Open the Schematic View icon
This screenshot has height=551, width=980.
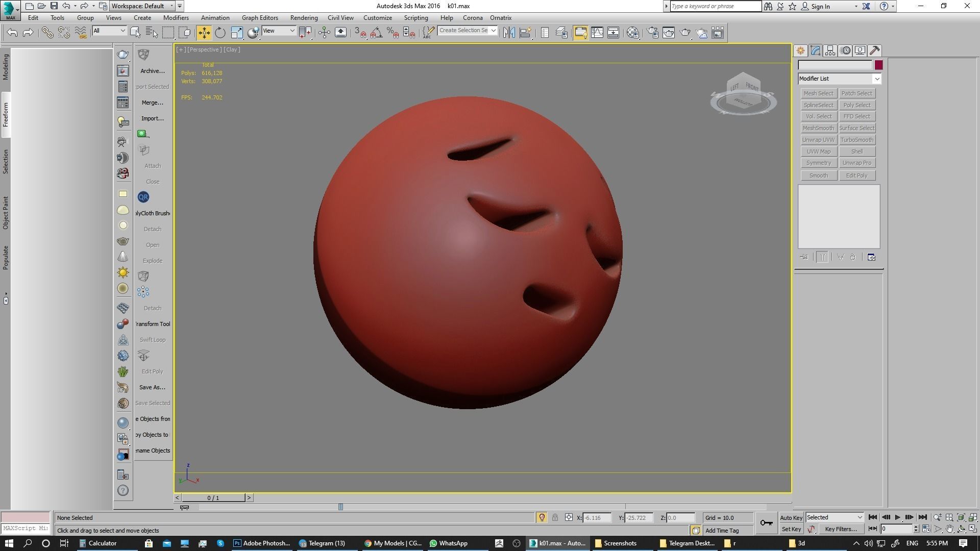coord(613,33)
